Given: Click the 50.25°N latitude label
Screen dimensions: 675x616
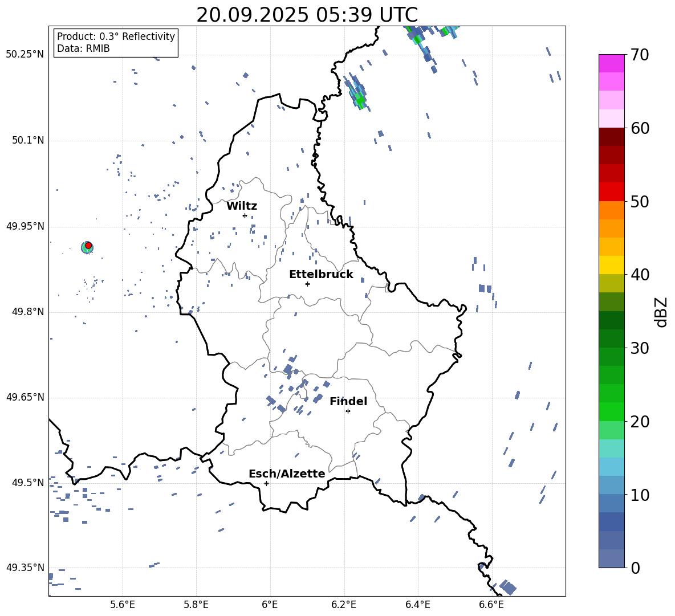Looking at the screenshot, I should click(x=25, y=54).
